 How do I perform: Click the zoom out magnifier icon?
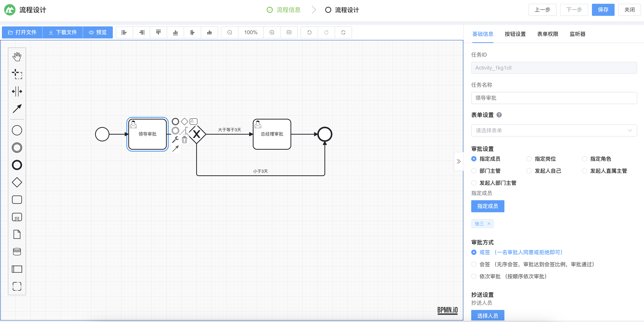pos(230,32)
